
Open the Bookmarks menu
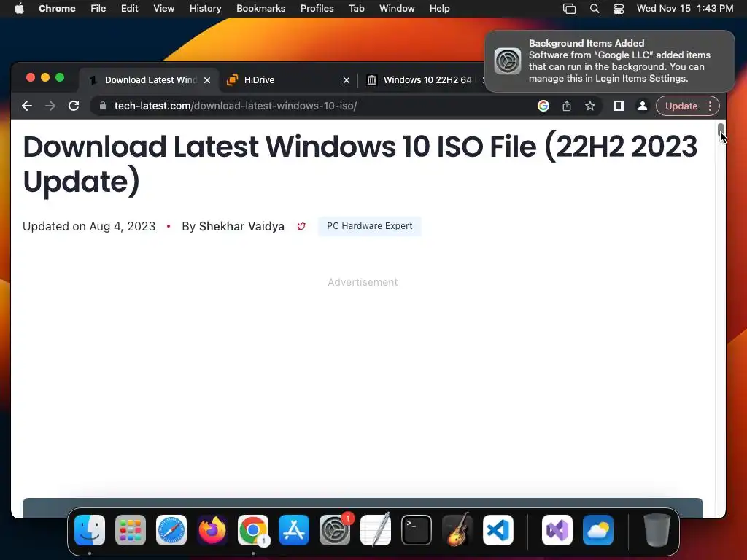260,8
